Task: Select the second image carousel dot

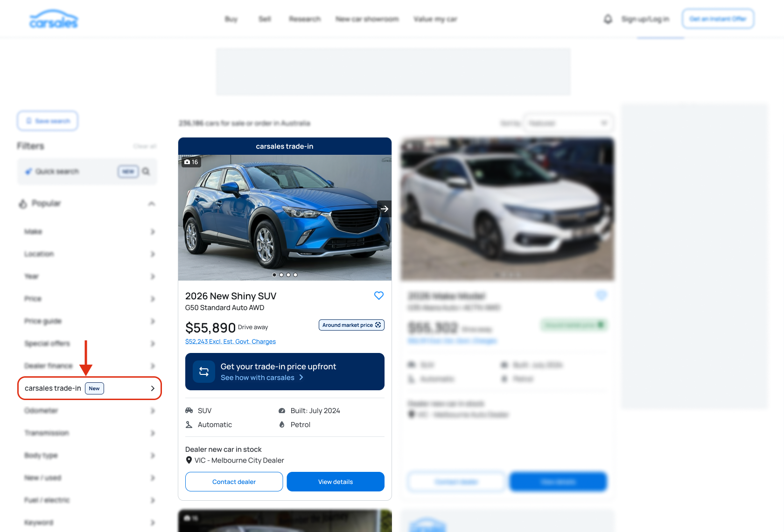Action: coord(281,275)
